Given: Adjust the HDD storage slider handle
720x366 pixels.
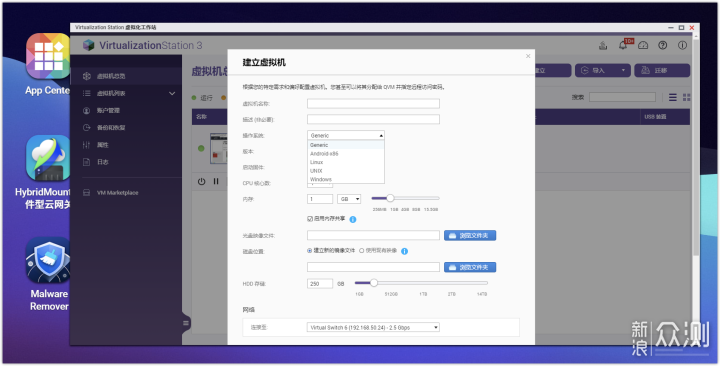Looking at the screenshot, I should (x=374, y=283).
